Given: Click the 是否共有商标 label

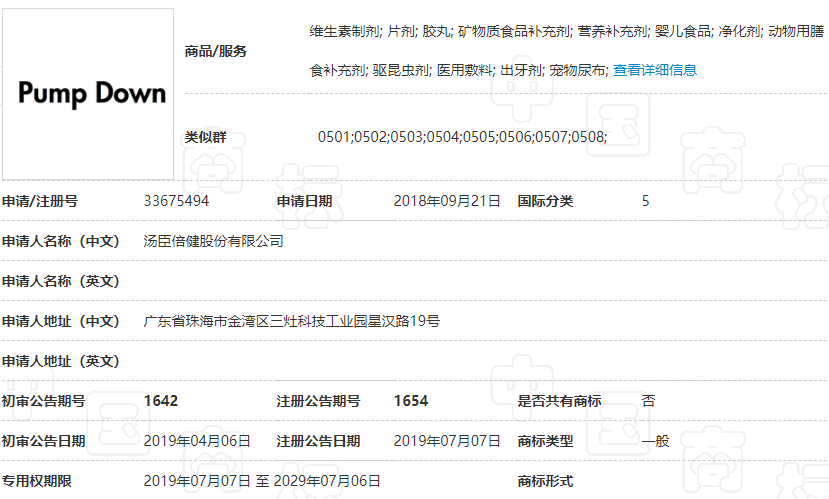Looking at the screenshot, I should (559, 401).
